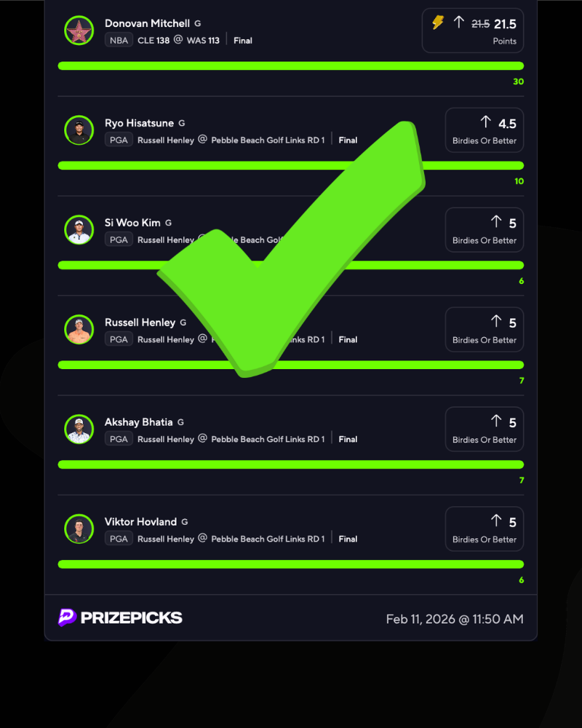582x728 pixels.
Task: Click the PrizePicks logo icon
Action: pyautogui.click(x=68, y=617)
